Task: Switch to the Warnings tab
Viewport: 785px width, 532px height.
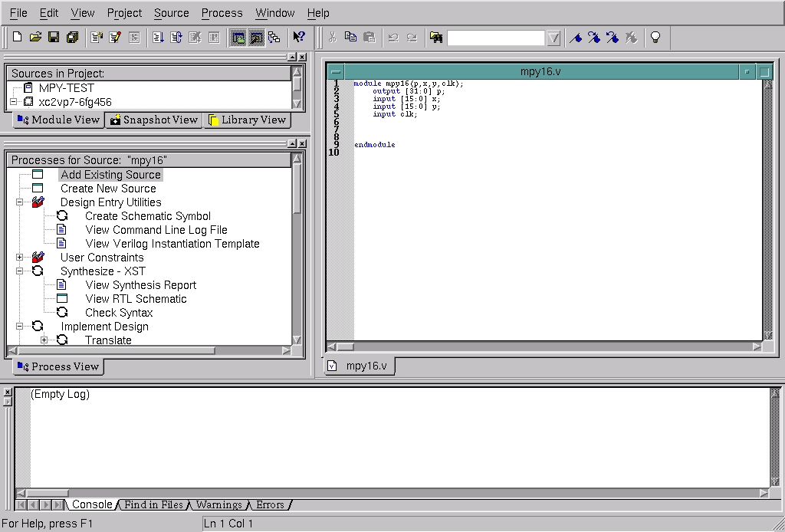Action: pos(220,504)
